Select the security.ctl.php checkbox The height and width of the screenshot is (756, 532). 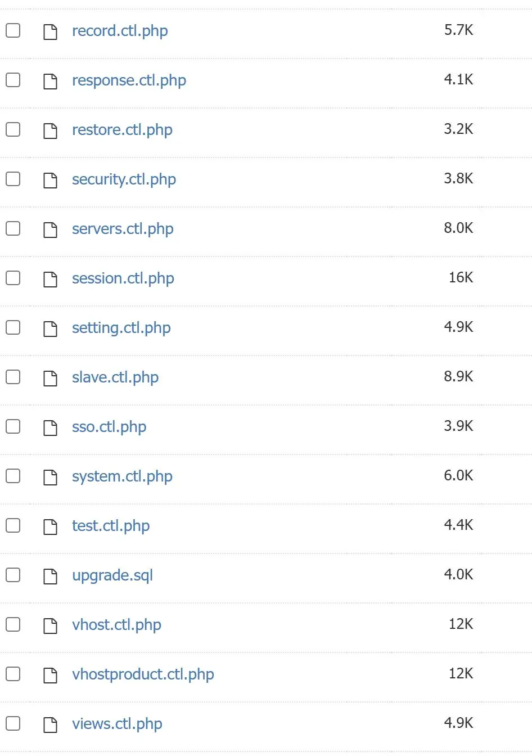pos(13,179)
